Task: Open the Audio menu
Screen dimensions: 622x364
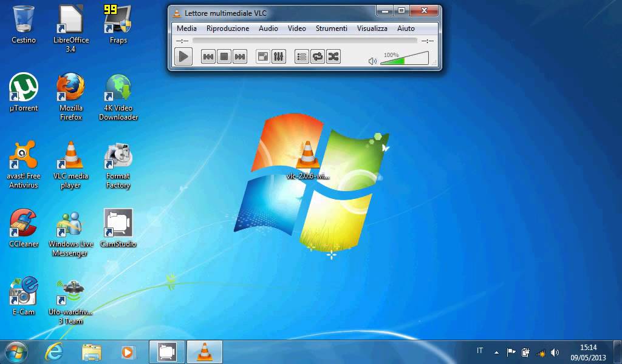Action: tap(268, 29)
